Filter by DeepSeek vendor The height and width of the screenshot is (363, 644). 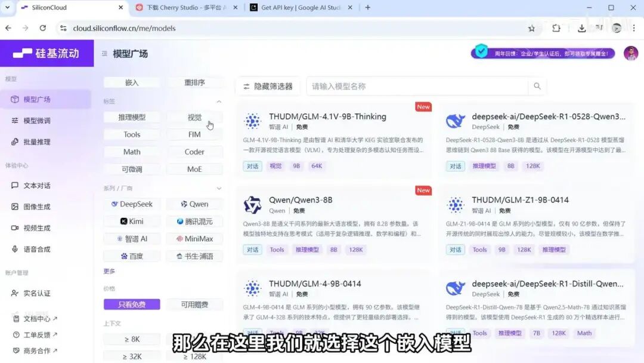pyautogui.click(x=132, y=204)
